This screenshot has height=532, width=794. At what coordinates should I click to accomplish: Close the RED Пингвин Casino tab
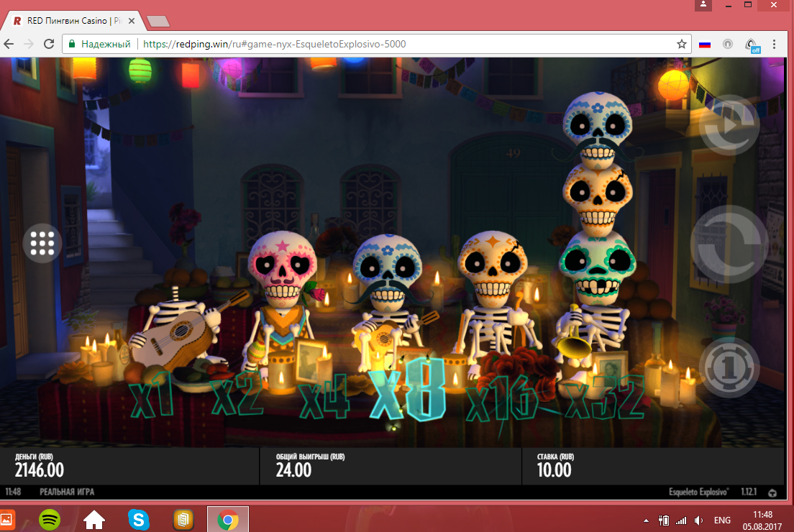coord(132,21)
